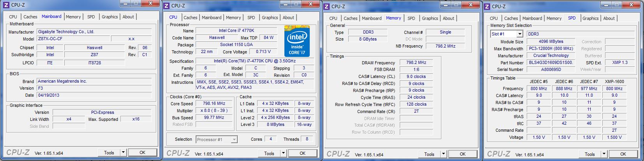Image resolution: width=644 pixels, height=161 pixels.
Task: Open Caches tab in SPD window
Action: pyautogui.click(x=511, y=18)
